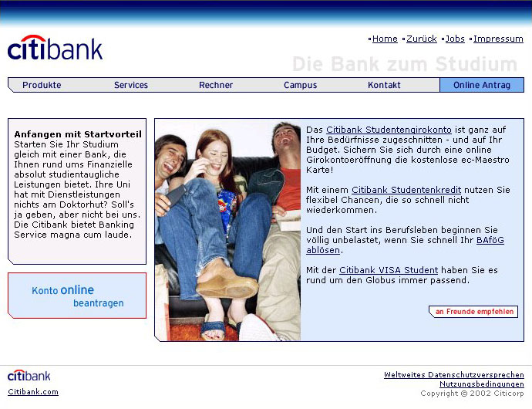The height and width of the screenshot is (409, 532).
Task: Switch to the Online Antrag tab
Action: point(482,85)
